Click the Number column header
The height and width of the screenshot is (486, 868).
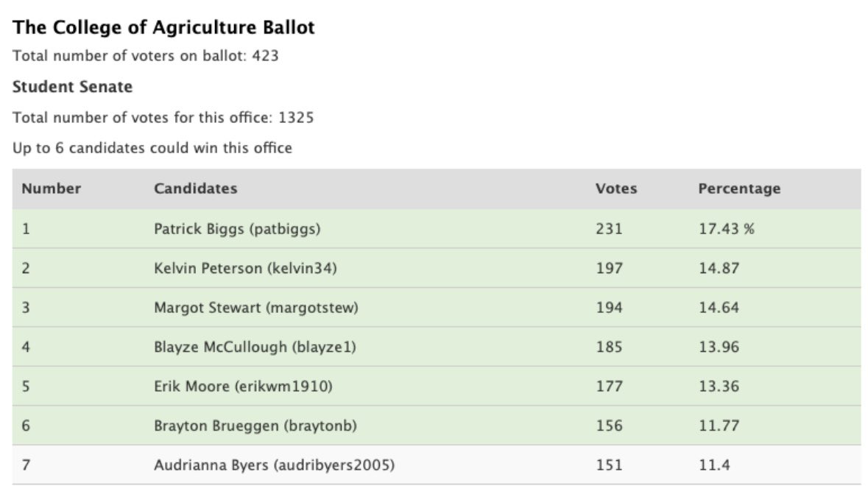tap(51, 189)
